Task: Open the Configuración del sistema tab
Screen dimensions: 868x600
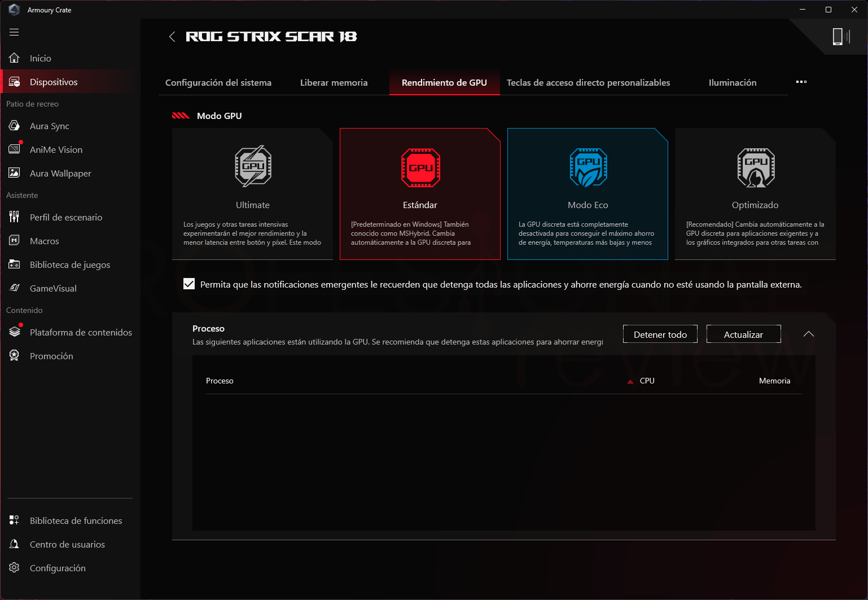Action: (218, 82)
